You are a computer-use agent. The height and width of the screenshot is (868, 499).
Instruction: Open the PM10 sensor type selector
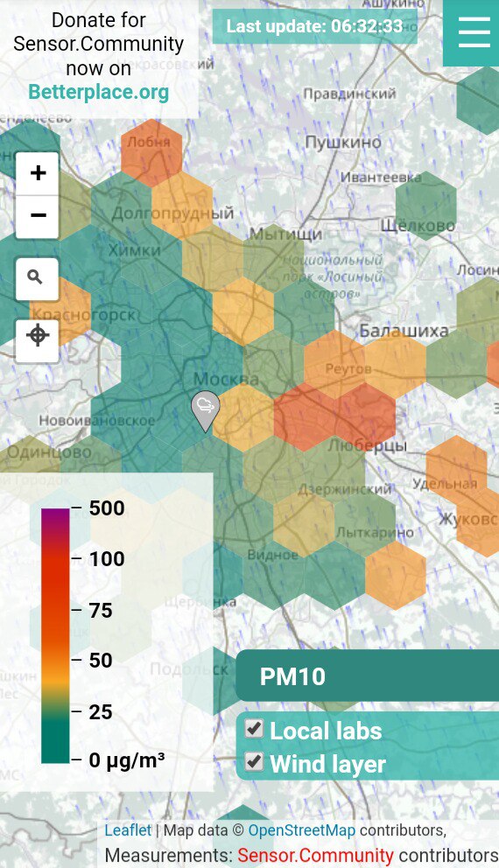point(367,675)
